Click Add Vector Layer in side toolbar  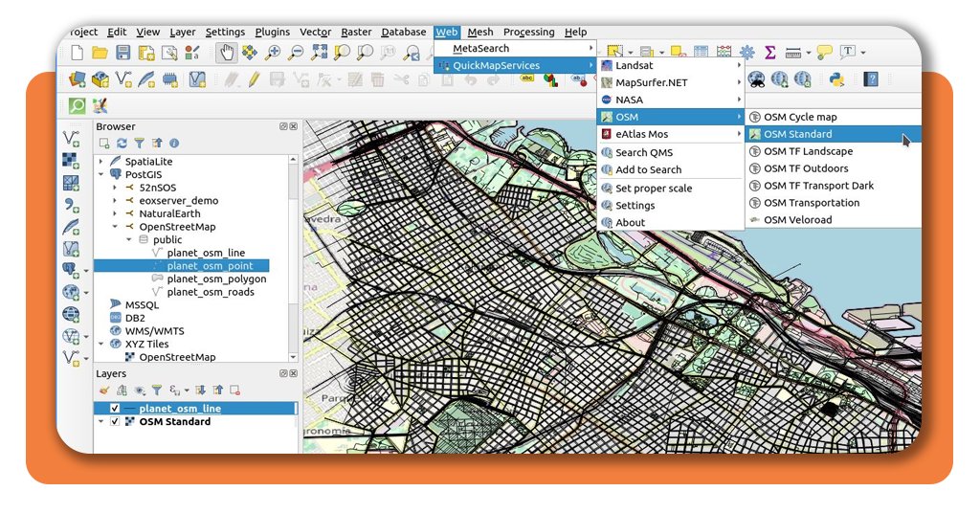tap(71, 139)
